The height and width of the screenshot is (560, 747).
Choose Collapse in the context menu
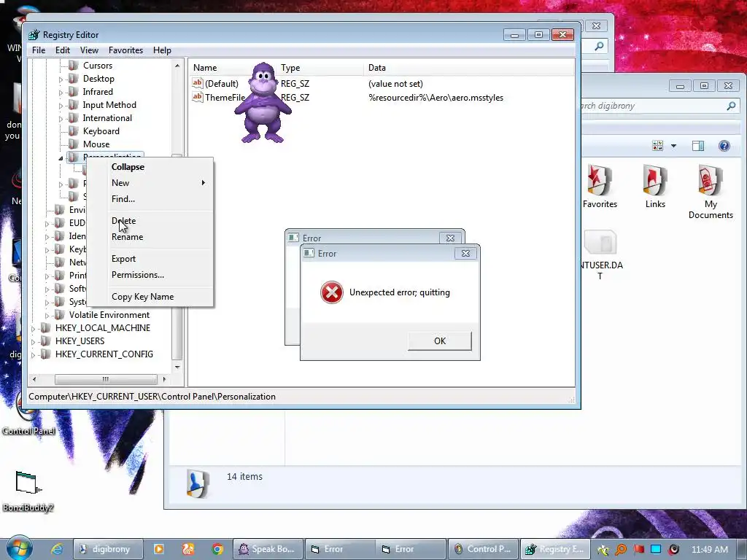(150, 167)
